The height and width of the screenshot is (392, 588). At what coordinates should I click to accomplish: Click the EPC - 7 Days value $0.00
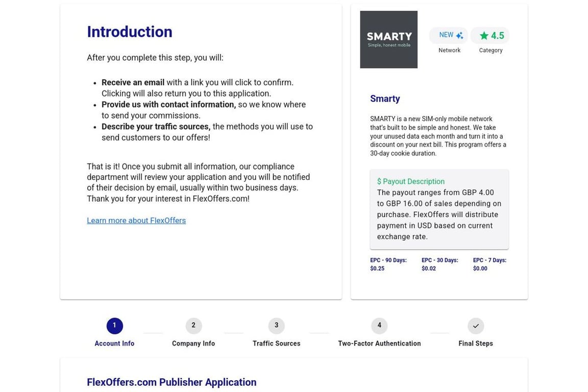coord(480,268)
